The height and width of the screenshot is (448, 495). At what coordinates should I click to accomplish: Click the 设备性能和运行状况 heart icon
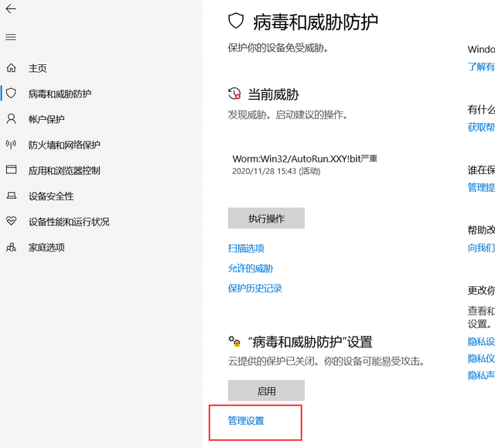pos(11,221)
